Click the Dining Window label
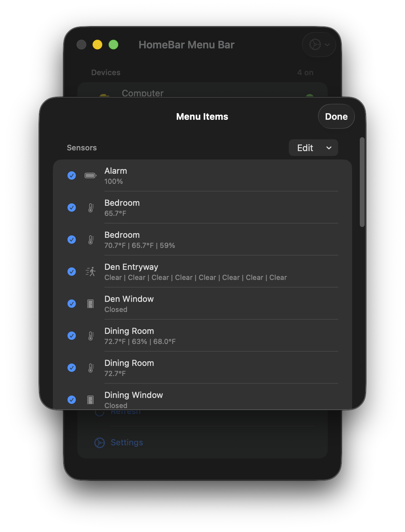Viewport: 405px width, 532px height. pyautogui.click(x=134, y=395)
